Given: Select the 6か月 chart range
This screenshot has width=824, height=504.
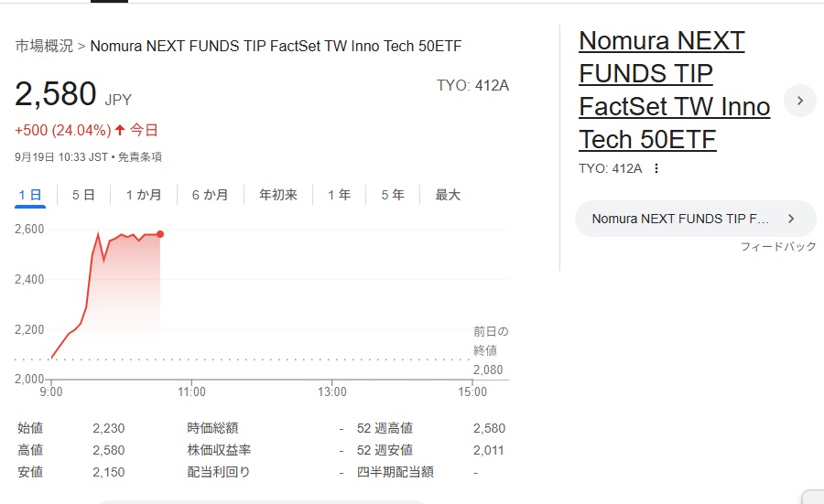Looking at the screenshot, I should [211, 196].
